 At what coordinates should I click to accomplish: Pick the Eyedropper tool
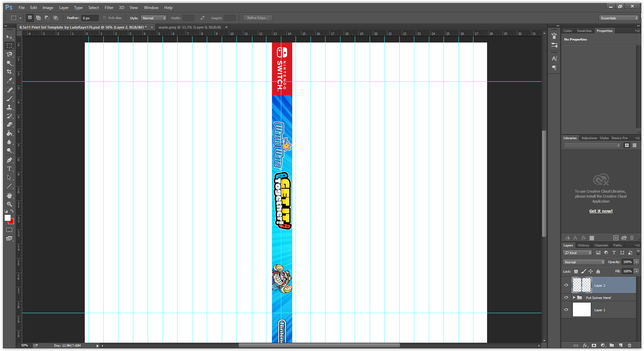(x=9, y=81)
